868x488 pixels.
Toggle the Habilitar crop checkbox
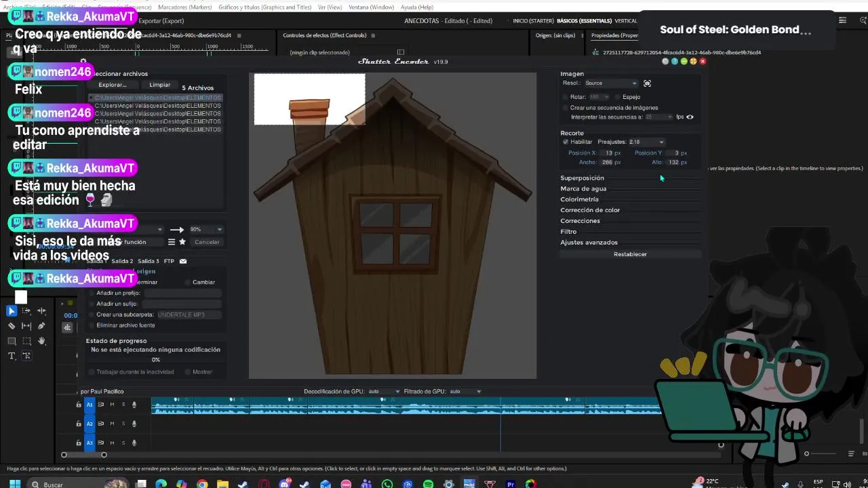566,142
